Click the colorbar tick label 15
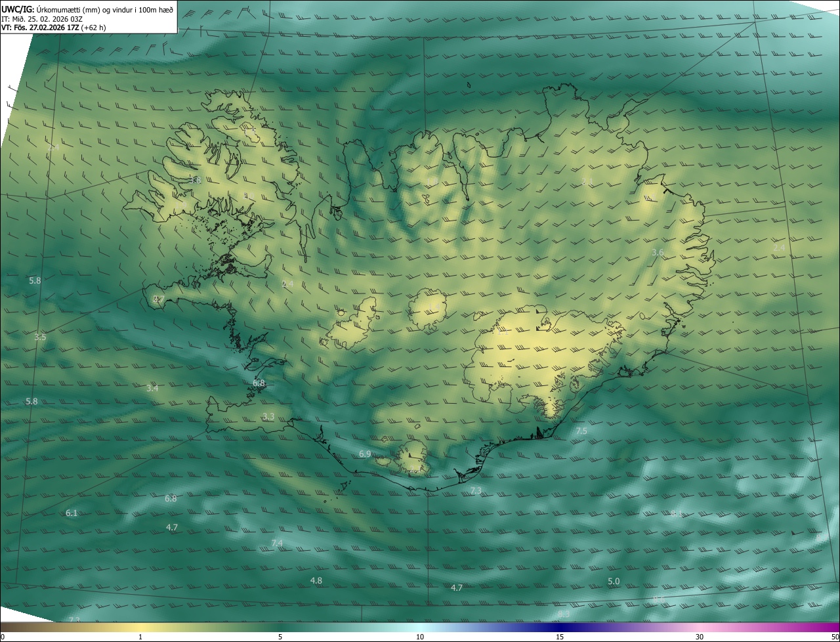840x642 pixels. pos(560,637)
